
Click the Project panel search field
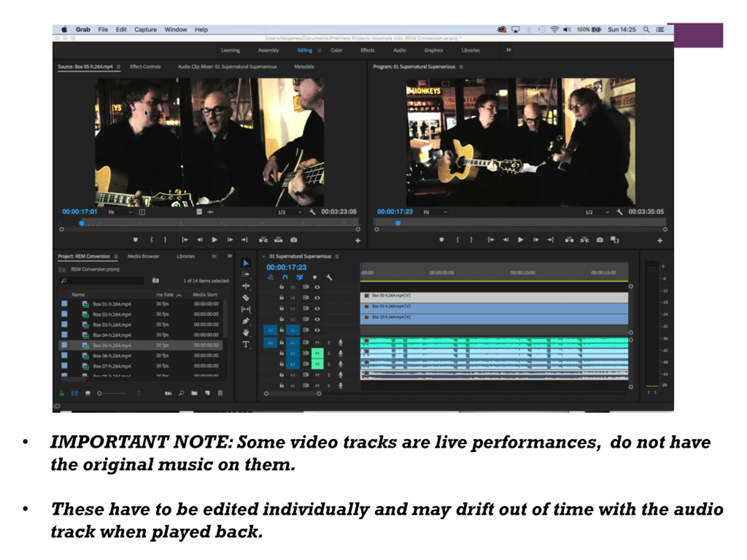tap(102, 281)
